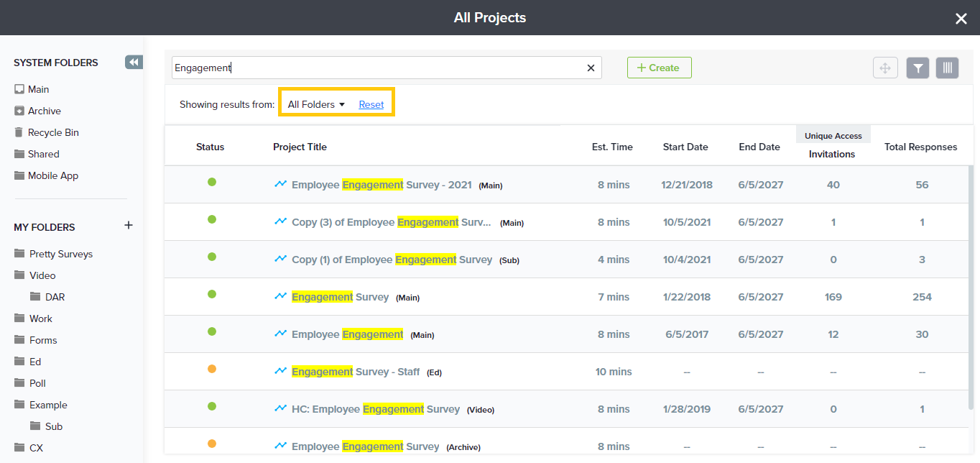Open the column chooser icon
980x463 pixels.
[x=947, y=68]
